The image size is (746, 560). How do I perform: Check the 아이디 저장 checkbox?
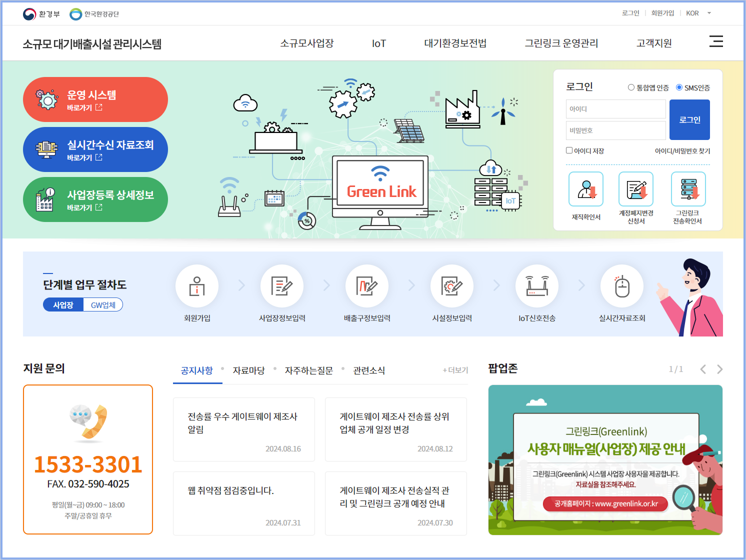tap(569, 150)
